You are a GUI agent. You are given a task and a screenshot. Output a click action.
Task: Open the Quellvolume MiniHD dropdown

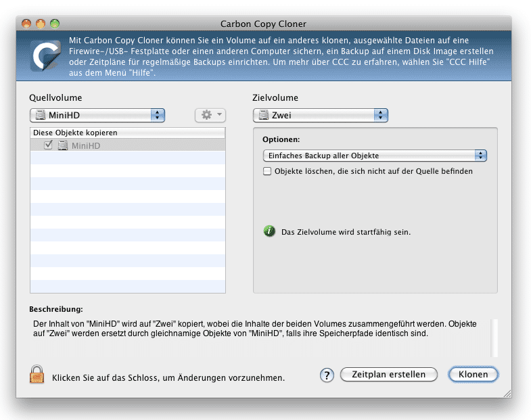[97, 115]
